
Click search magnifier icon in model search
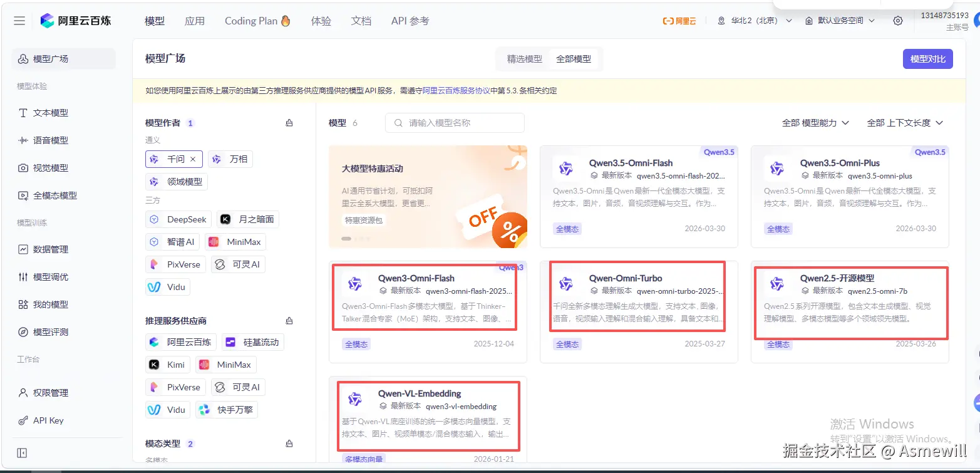click(x=398, y=123)
